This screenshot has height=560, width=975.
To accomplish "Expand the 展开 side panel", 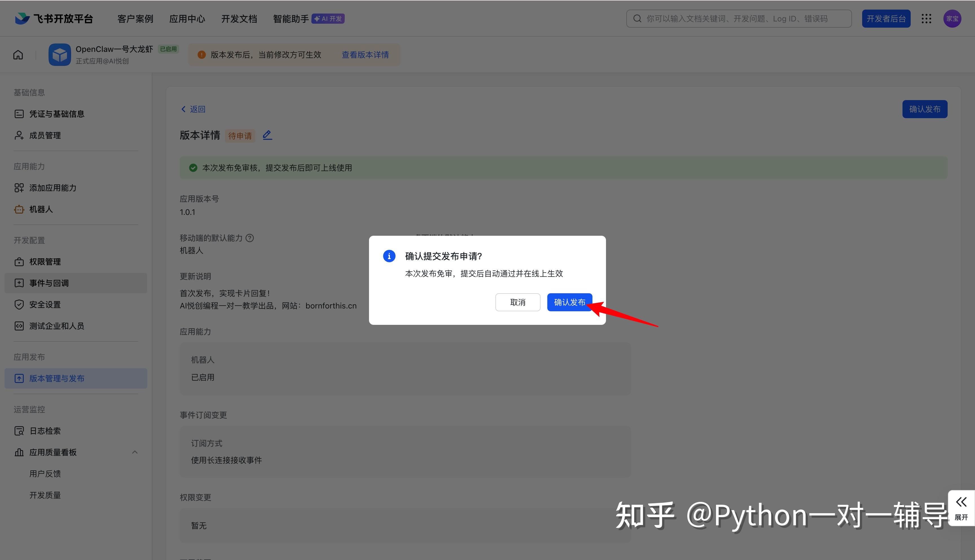I will coord(961,508).
